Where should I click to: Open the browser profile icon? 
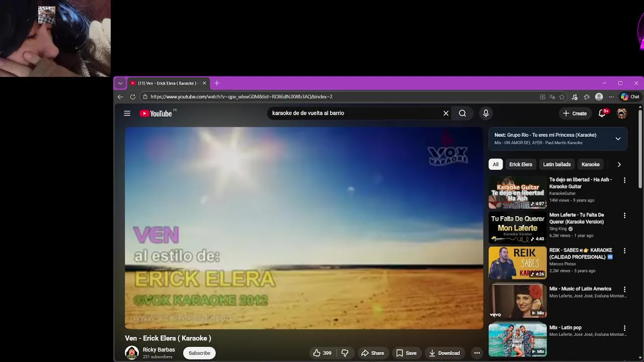click(x=599, y=97)
